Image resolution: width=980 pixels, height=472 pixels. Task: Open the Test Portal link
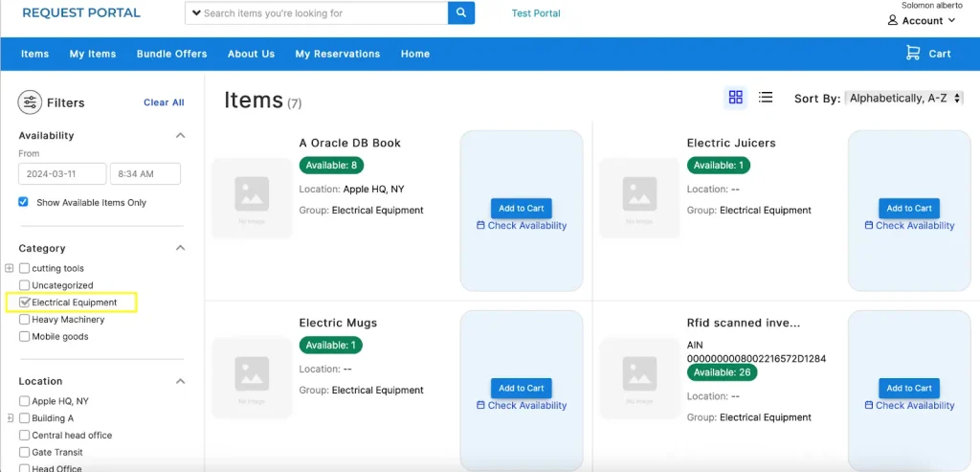coord(536,13)
